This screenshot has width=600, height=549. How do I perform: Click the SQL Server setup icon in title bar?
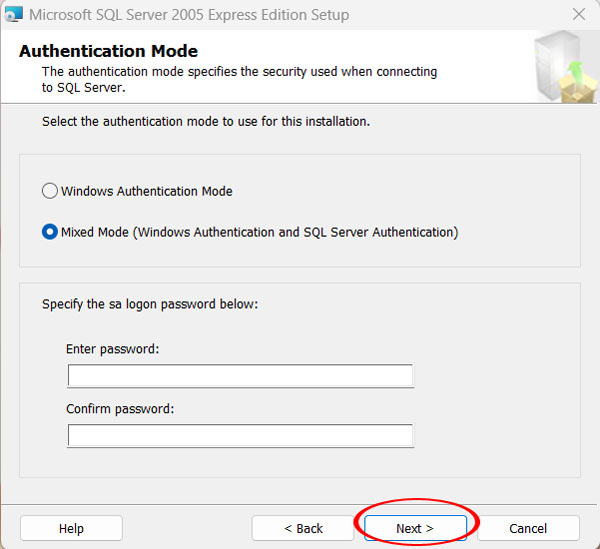(x=14, y=15)
